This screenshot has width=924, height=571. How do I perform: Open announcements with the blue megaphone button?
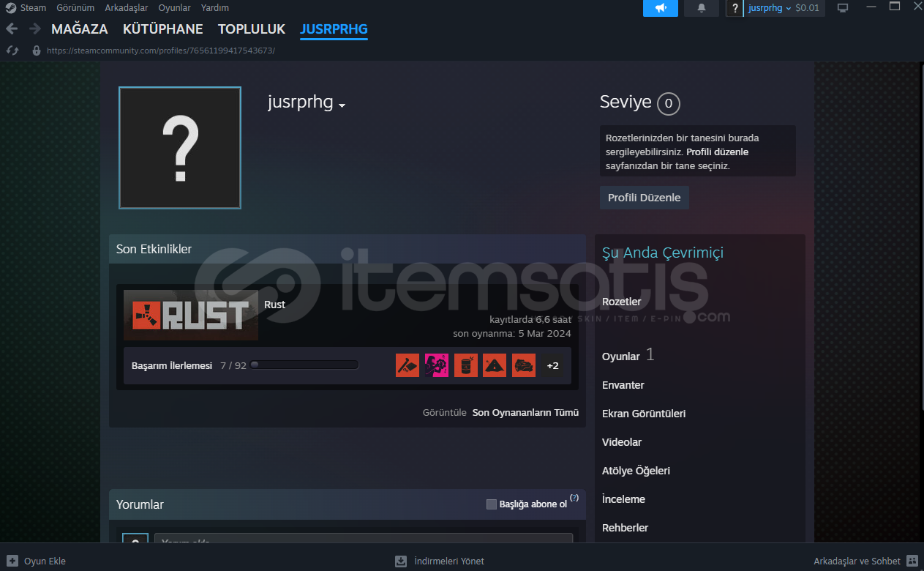(661, 8)
